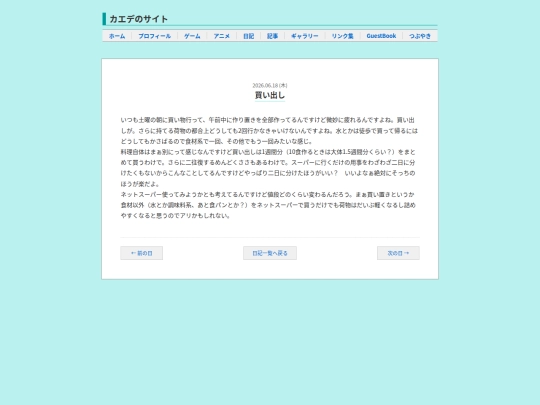The height and width of the screenshot is (405, 540).
Task: Click the カエデのサイト site title
Action: (x=138, y=19)
